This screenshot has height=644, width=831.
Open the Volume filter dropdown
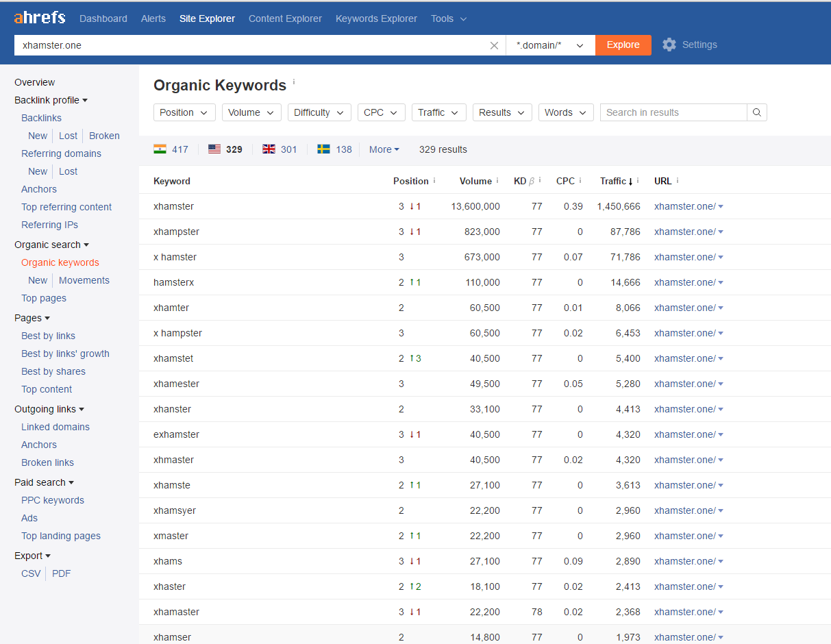point(251,112)
